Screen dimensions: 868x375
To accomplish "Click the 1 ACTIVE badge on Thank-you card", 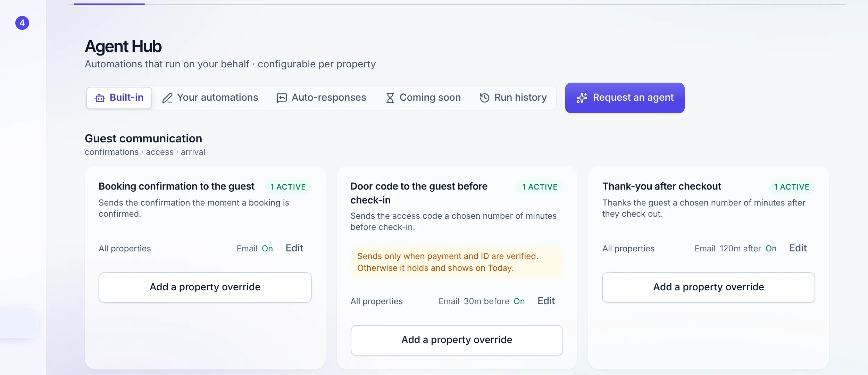I will 792,187.
